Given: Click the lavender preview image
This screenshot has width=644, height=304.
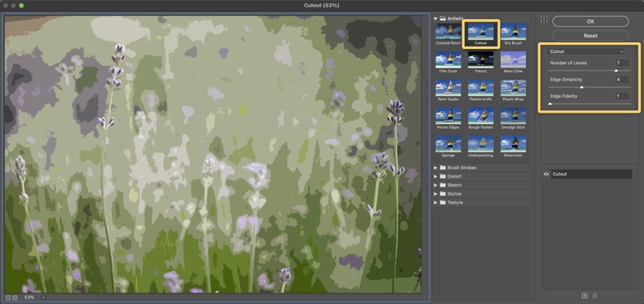Looking at the screenshot, I should 213,154.
